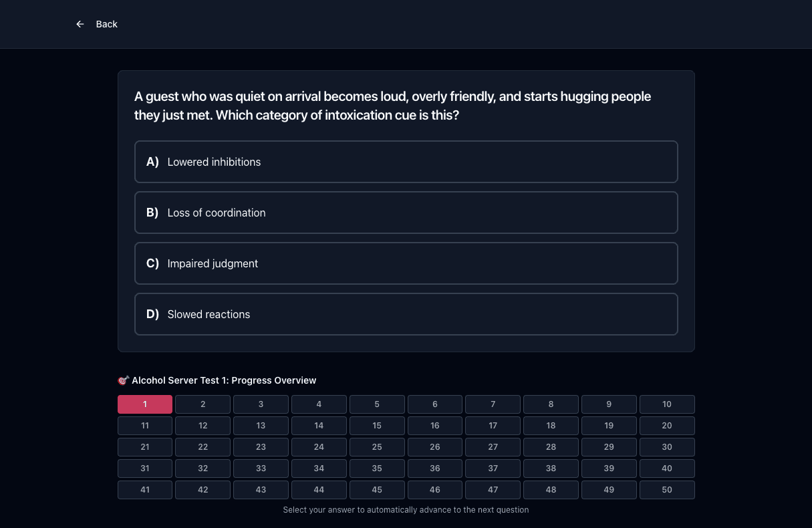Open question 7 in progress overview

click(x=493, y=404)
